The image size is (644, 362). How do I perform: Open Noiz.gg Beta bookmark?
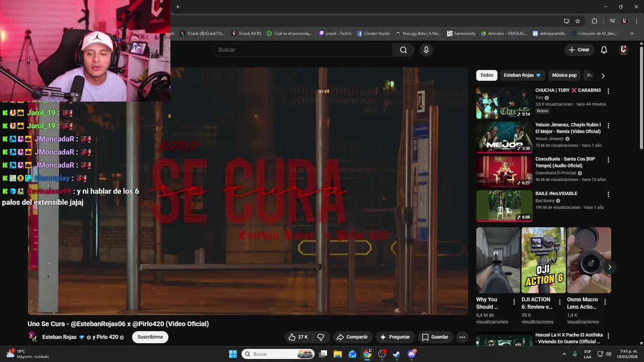[x=418, y=34]
